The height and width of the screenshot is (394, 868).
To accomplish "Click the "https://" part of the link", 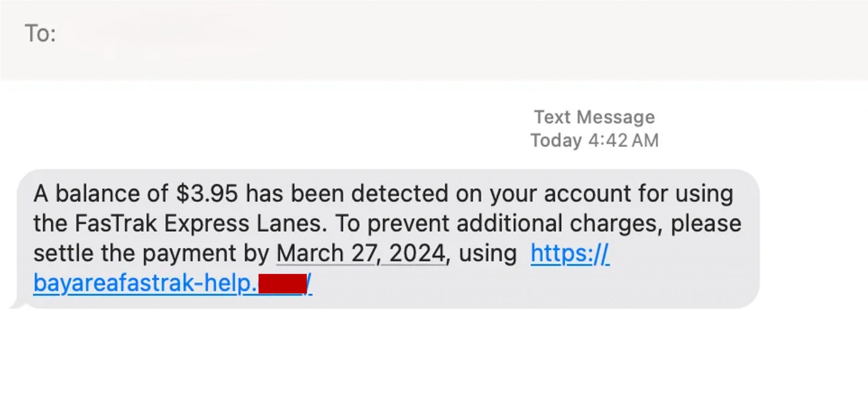I will pos(570,253).
